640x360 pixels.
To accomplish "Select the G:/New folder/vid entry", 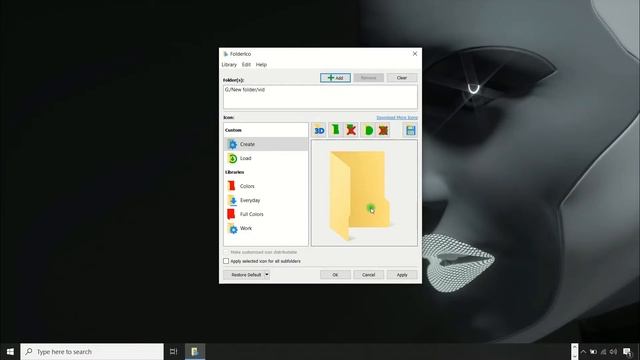I will point(245,90).
